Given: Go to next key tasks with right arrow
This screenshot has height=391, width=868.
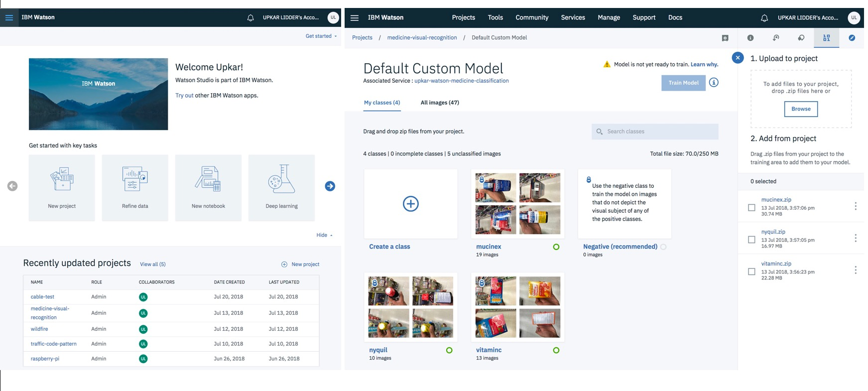Looking at the screenshot, I should pyautogui.click(x=330, y=186).
